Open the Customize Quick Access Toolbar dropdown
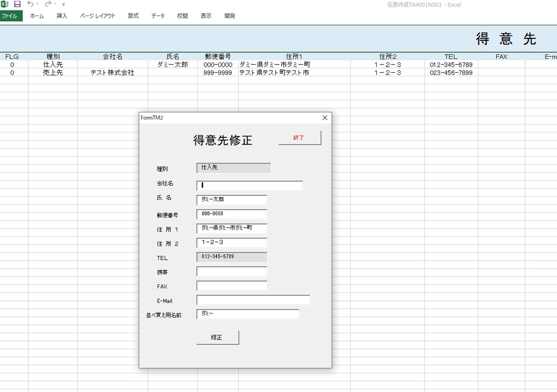The image size is (557, 392). [x=64, y=5]
